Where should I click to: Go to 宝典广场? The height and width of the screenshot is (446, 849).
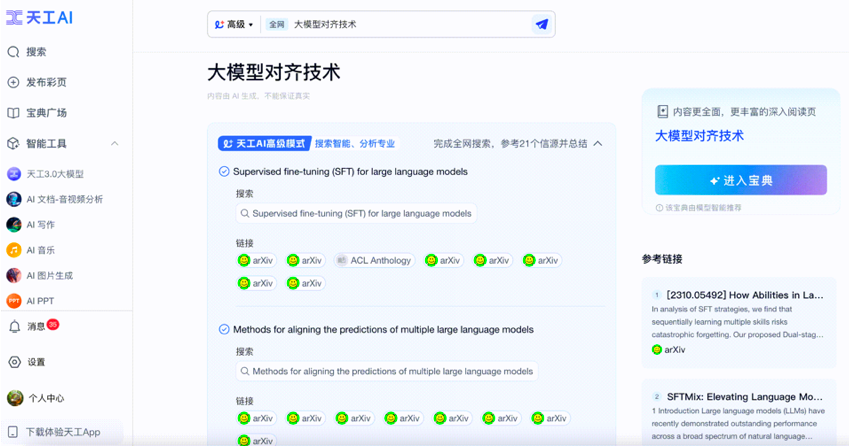37,113
